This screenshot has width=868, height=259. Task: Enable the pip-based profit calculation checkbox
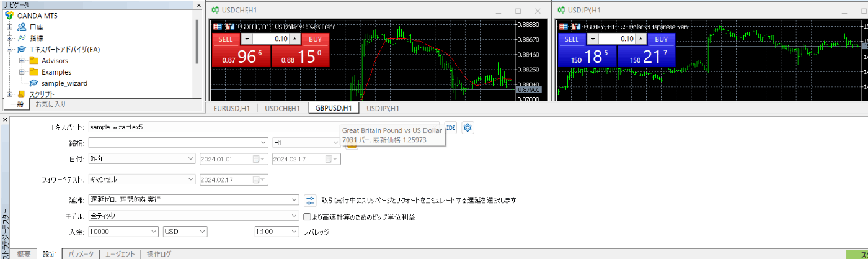[x=307, y=217]
